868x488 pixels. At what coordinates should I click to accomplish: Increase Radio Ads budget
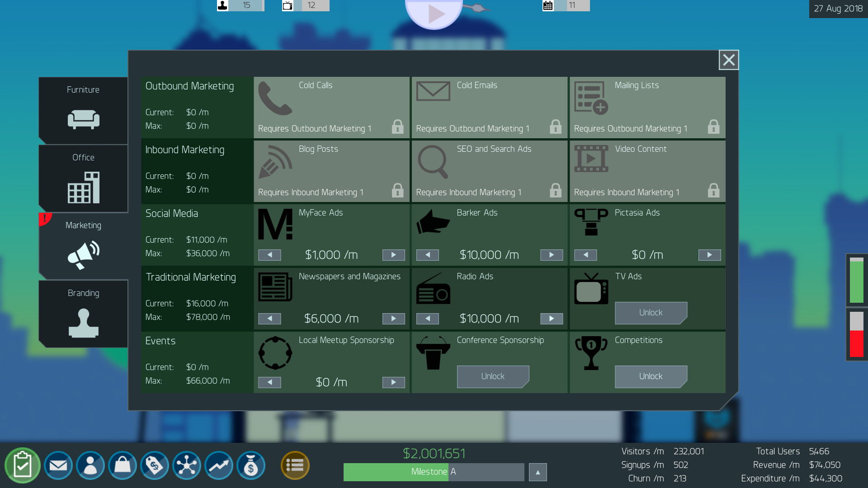pyautogui.click(x=552, y=319)
